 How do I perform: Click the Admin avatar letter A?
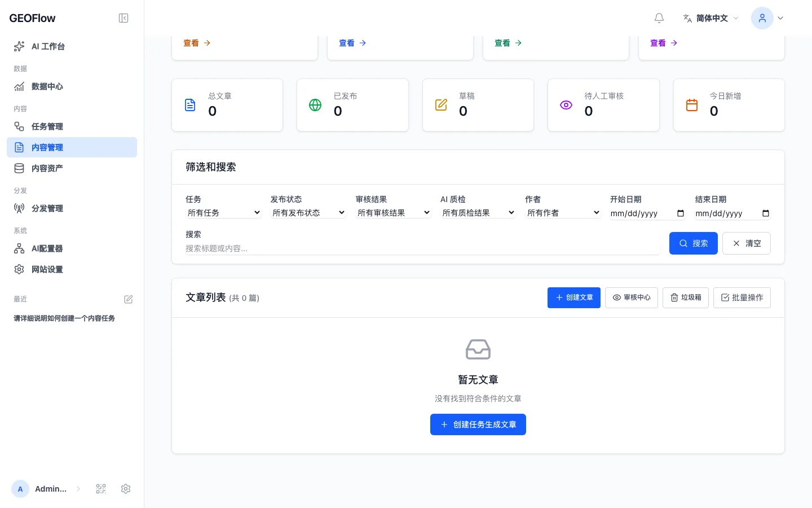tap(20, 489)
